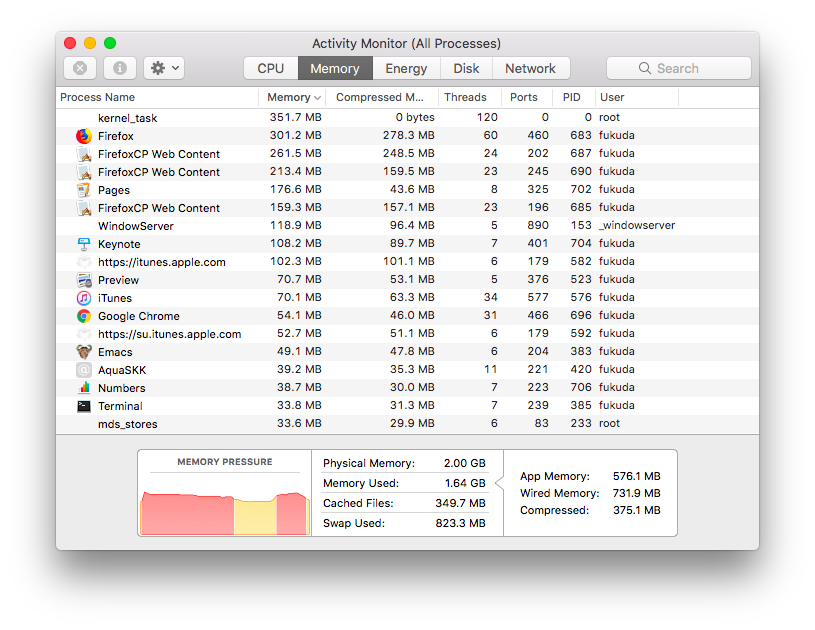Select the WindowServer process row
815x630 pixels.
[407, 226]
